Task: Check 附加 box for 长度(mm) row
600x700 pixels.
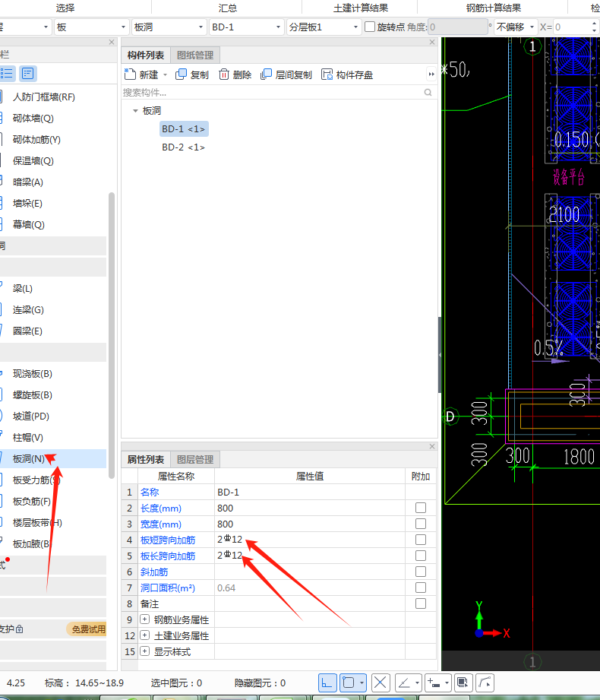Action: (420, 508)
